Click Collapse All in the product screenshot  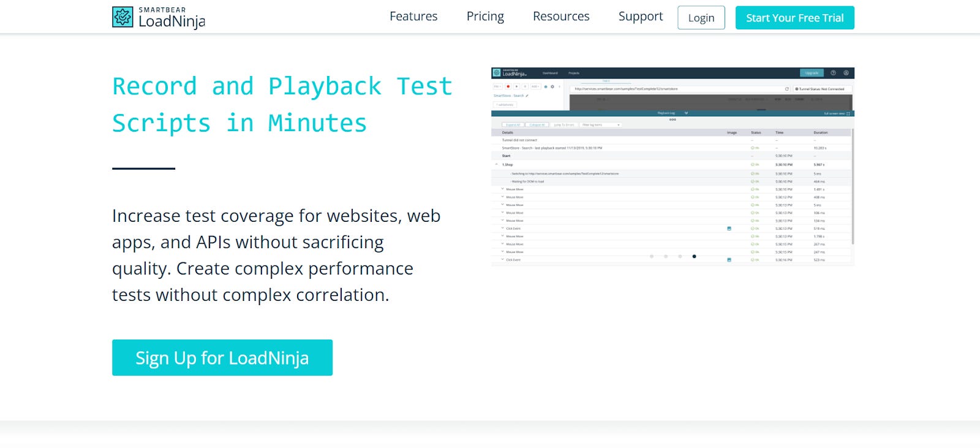point(537,124)
